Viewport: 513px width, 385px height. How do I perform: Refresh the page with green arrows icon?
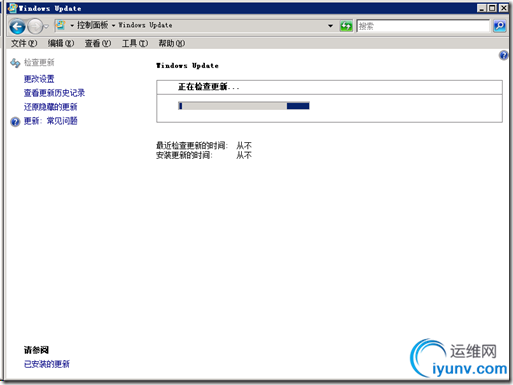click(x=346, y=26)
